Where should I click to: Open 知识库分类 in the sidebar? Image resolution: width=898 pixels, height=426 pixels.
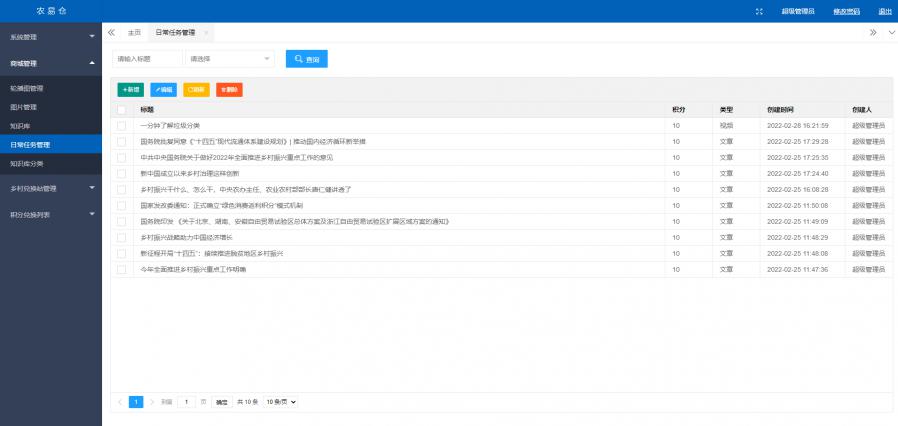tap(27, 162)
